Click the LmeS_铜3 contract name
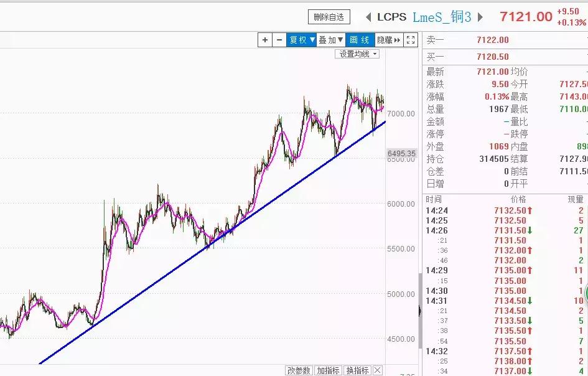This screenshot has width=588, height=376. tap(442, 17)
